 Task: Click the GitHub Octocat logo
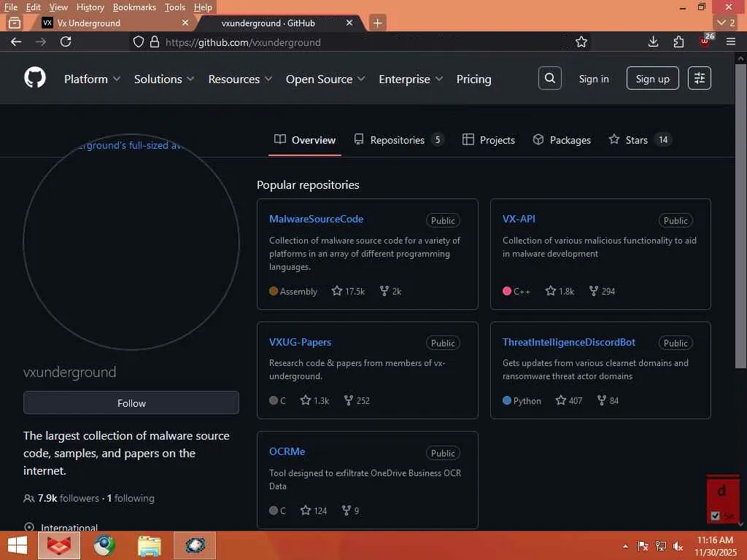[x=35, y=77]
